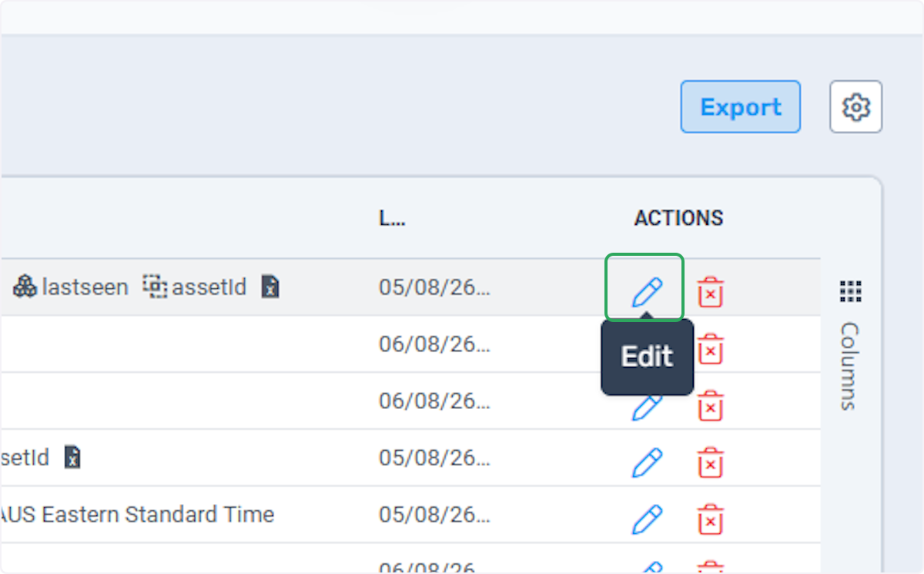Click the spreadsheet file icon after 'setId'
The image size is (924, 574).
pyautogui.click(x=72, y=458)
